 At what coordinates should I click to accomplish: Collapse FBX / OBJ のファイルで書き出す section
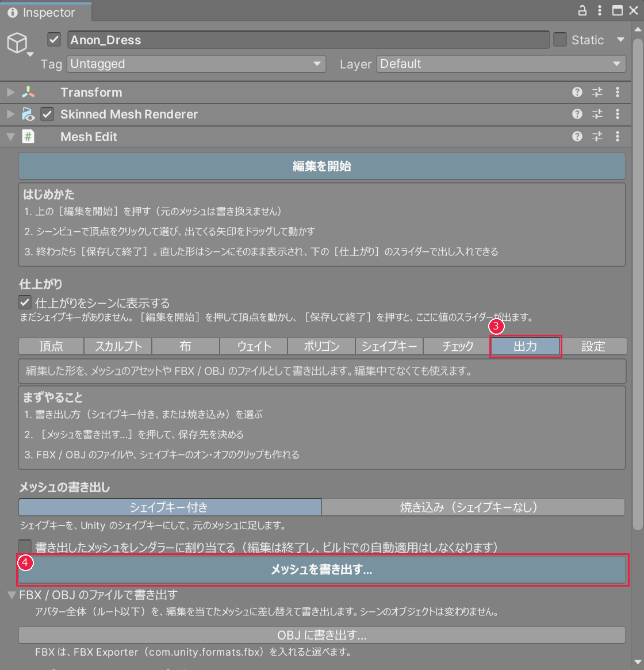click(x=12, y=595)
